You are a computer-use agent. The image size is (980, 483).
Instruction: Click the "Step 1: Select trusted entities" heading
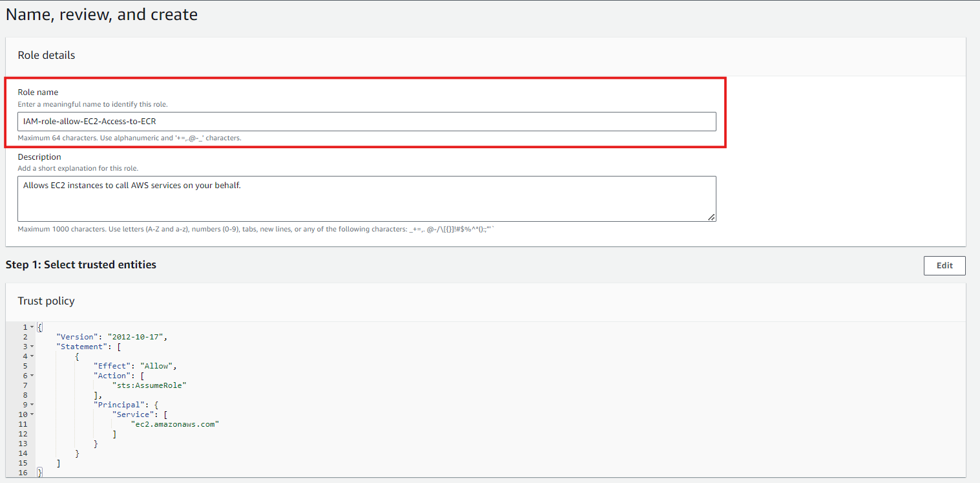(81, 264)
